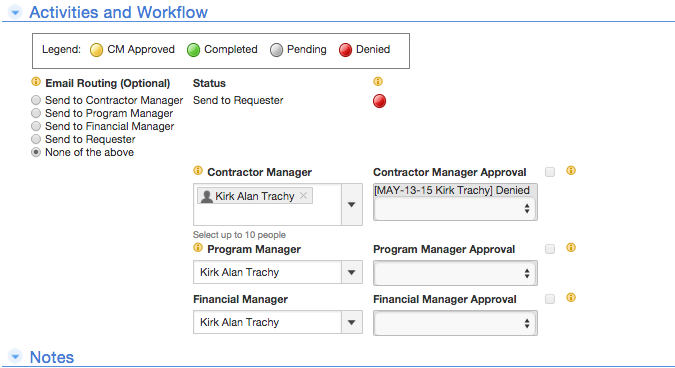Collapse the Activities and Workflow section
The height and width of the screenshot is (368, 675).
[x=15, y=12]
